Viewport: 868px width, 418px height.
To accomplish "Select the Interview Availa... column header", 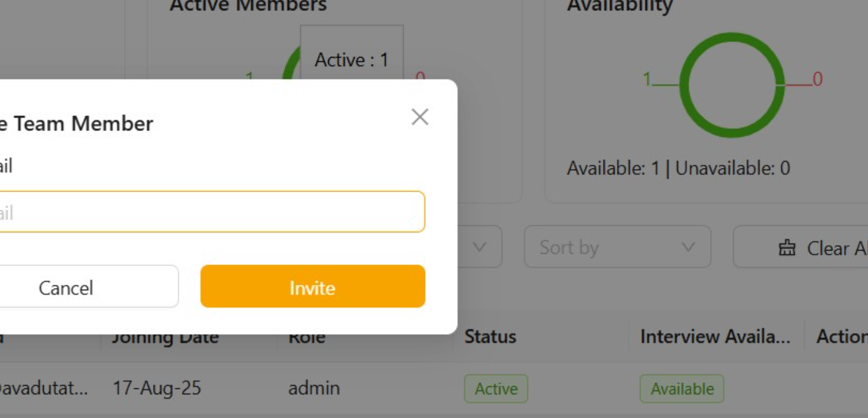I will pyautogui.click(x=715, y=337).
